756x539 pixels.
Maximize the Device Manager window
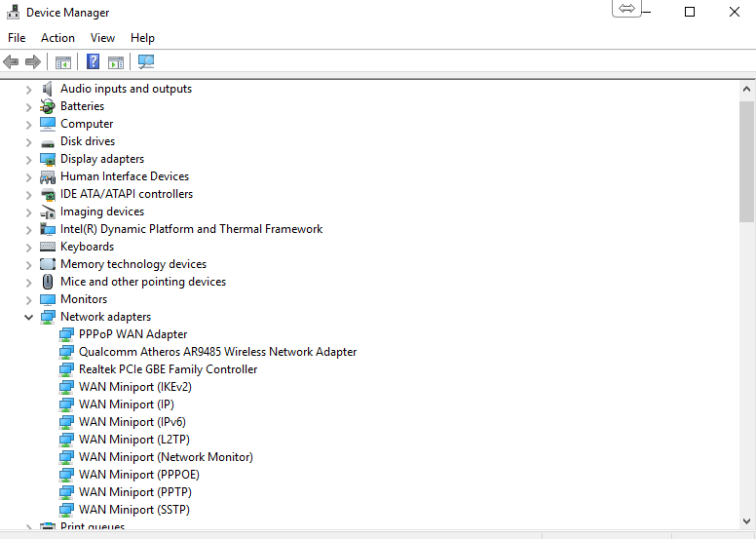tap(690, 12)
